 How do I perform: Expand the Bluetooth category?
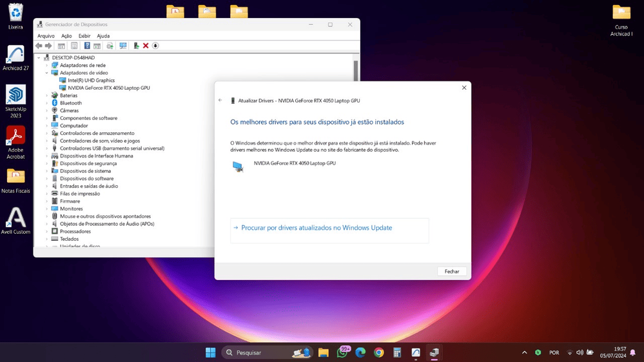click(47, 103)
